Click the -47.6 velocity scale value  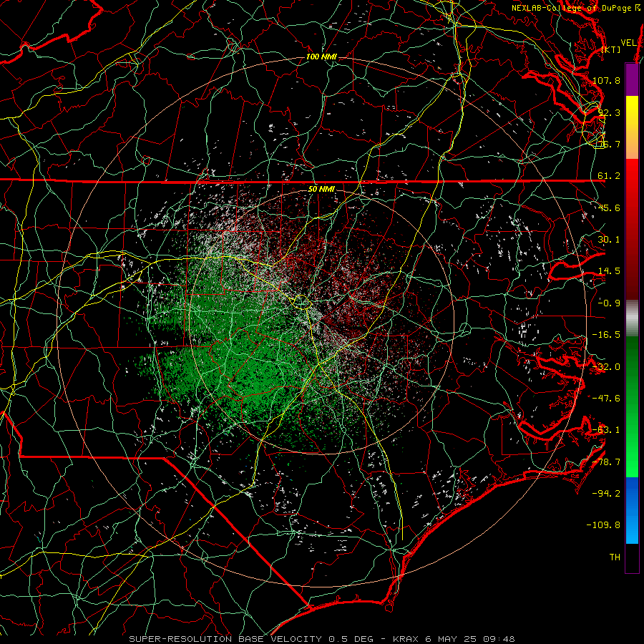606,399
